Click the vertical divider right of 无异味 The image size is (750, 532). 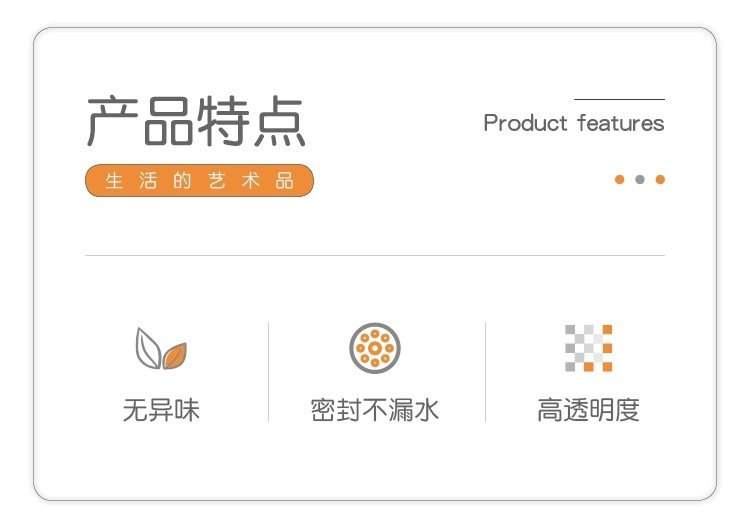click(268, 371)
